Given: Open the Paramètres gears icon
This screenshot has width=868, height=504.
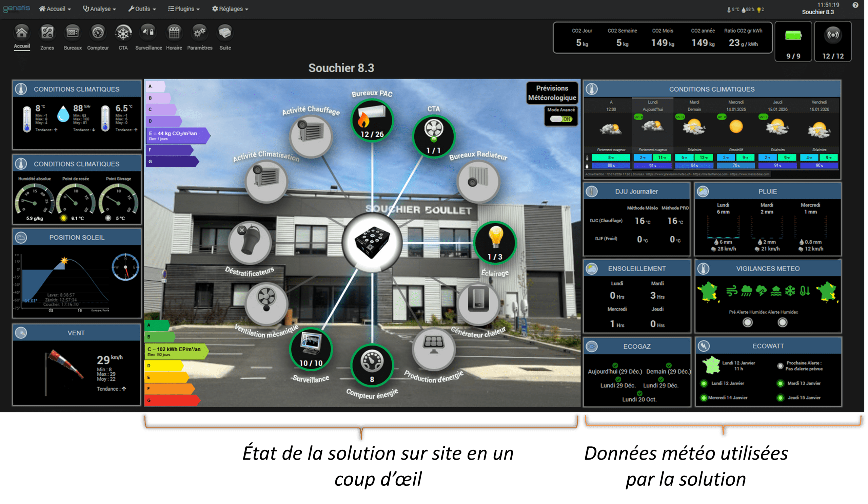Looking at the screenshot, I should point(199,33).
